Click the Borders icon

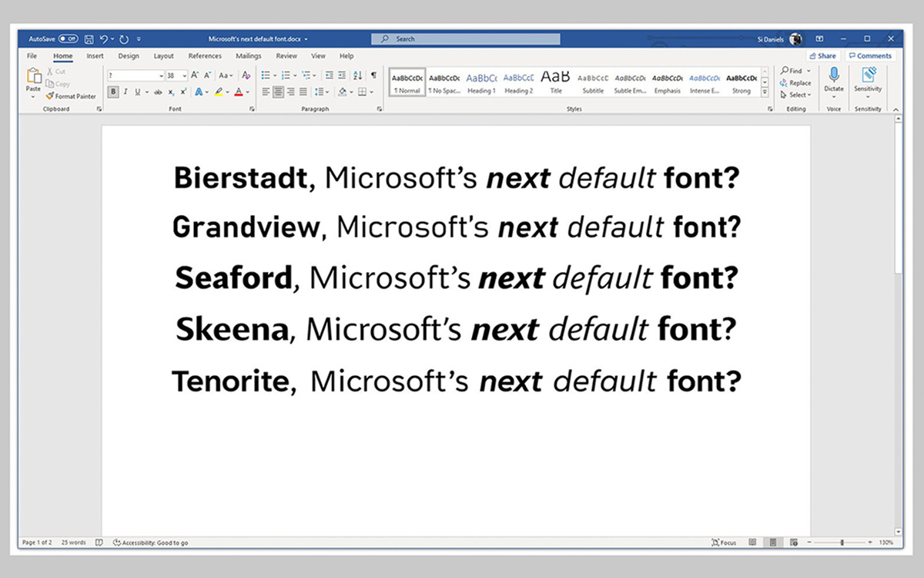[361, 92]
